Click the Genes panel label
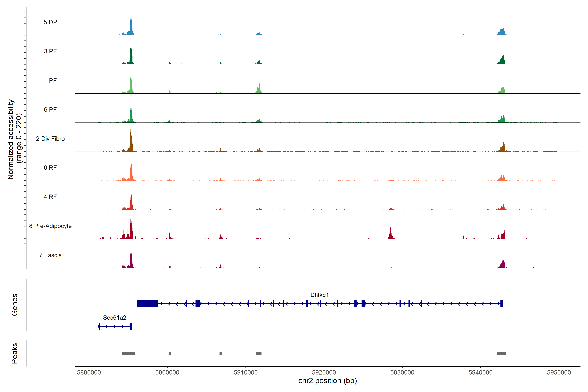Viewport: 588px width, 392px height. (x=15, y=304)
